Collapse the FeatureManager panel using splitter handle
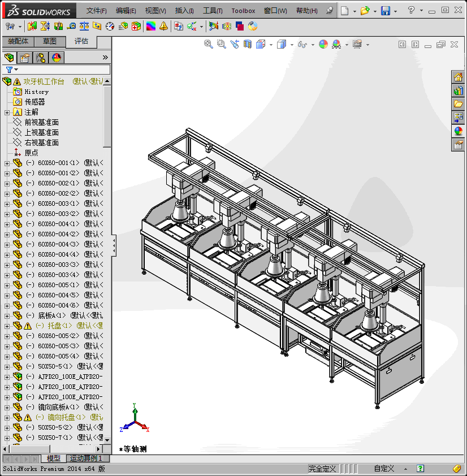 point(114,245)
